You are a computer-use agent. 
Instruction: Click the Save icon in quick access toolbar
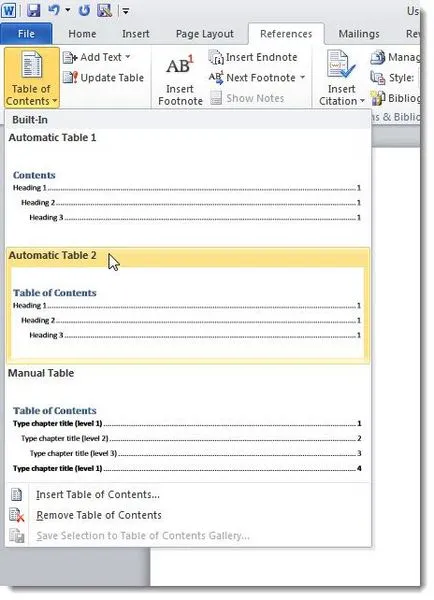coord(34,10)
